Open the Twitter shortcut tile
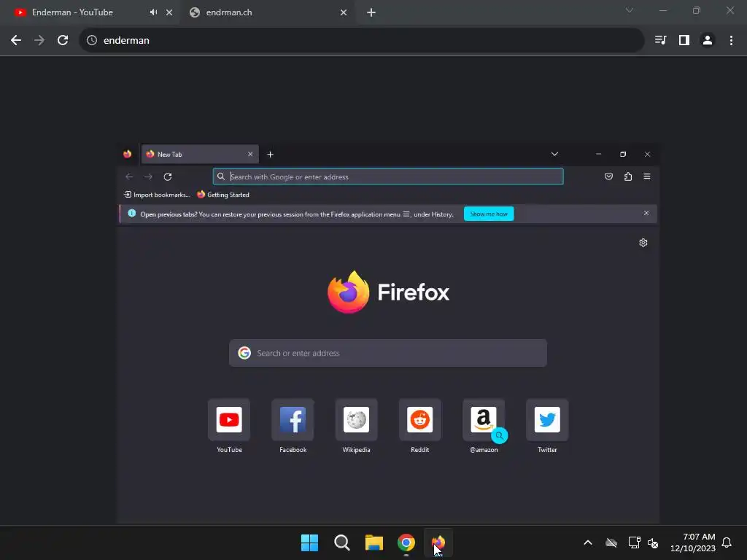Screen dimensions: 747x560 point(547,419)
